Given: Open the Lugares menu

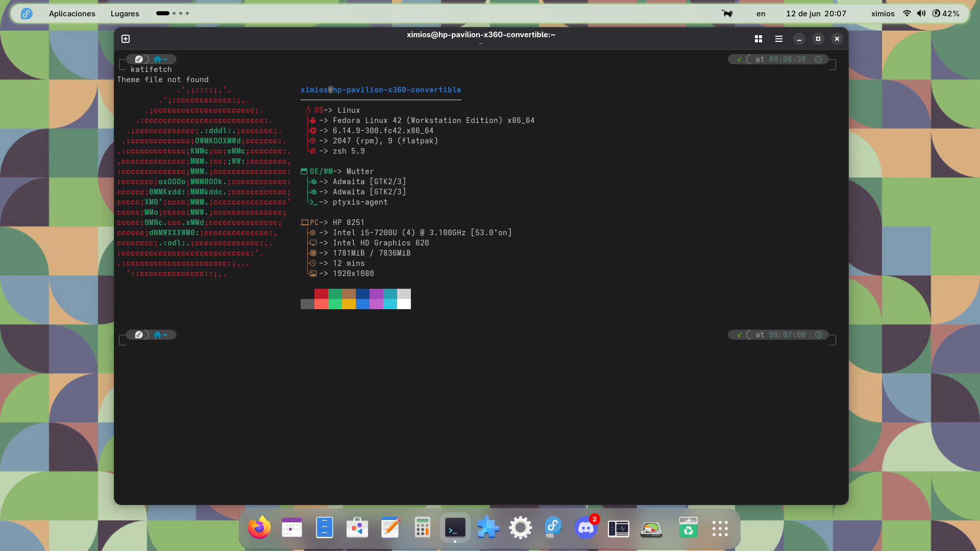Looking at the screenshot, I should (125, 13).
